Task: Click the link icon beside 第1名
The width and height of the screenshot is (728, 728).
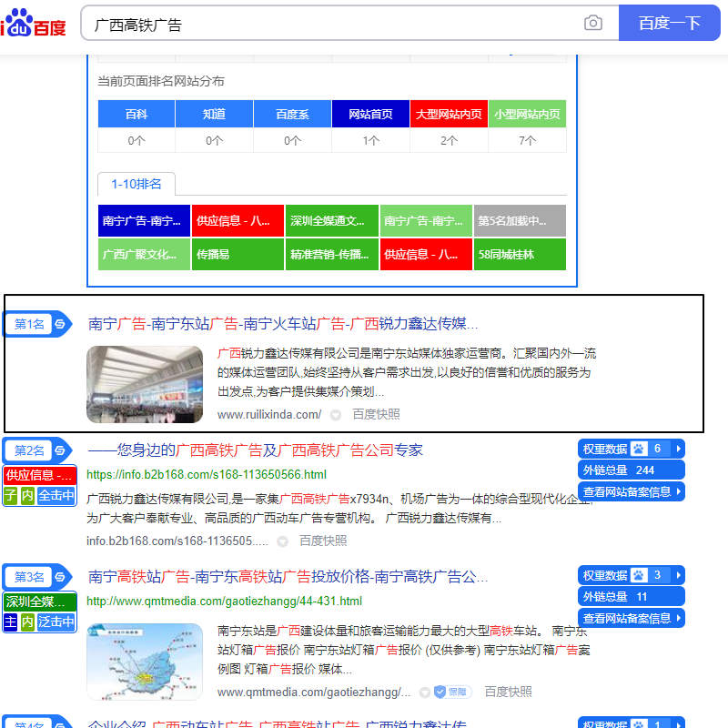Action: [60, 324]
